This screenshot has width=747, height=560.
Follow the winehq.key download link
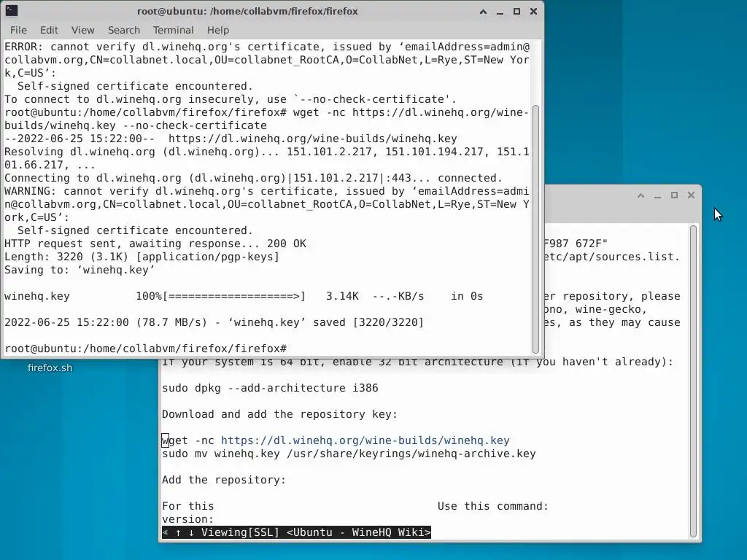(x=365, y=440)
